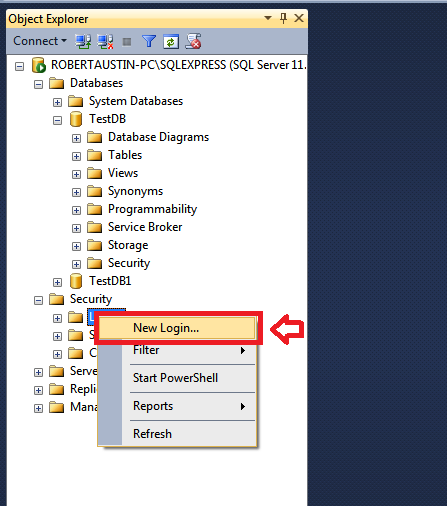The width and height of the screenshot is (447, 506).
Task: Select the ROBERTAUSTIN-PC\SQLEXPRESS server node
Action: click(x=178, y=65)
